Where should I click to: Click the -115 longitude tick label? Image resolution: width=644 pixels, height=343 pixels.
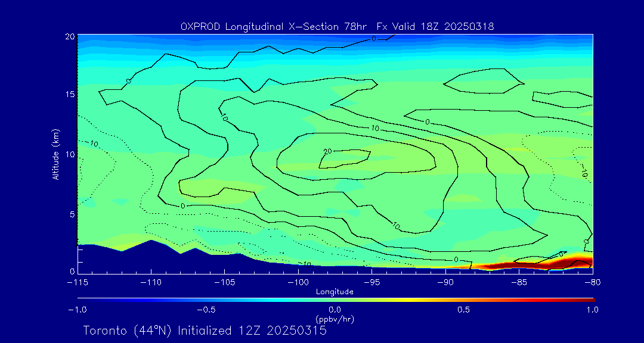[x=78, y=283]
